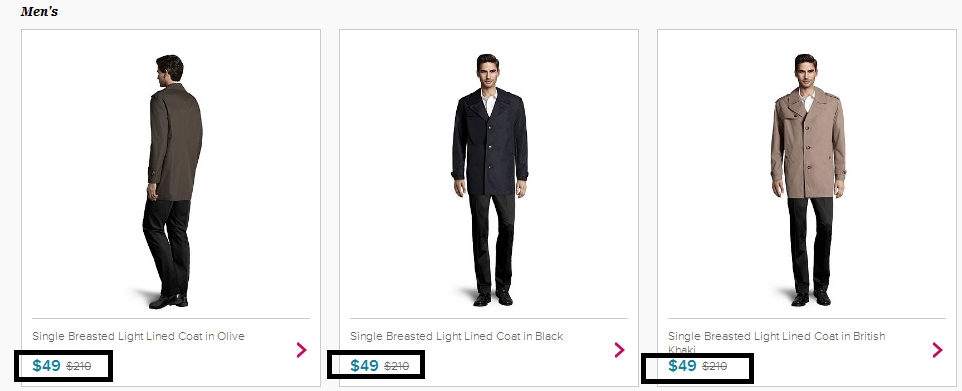The height and width of the screenshot is (391, 962).
Task: Select the Men's section heading
Action: (39, 11)
